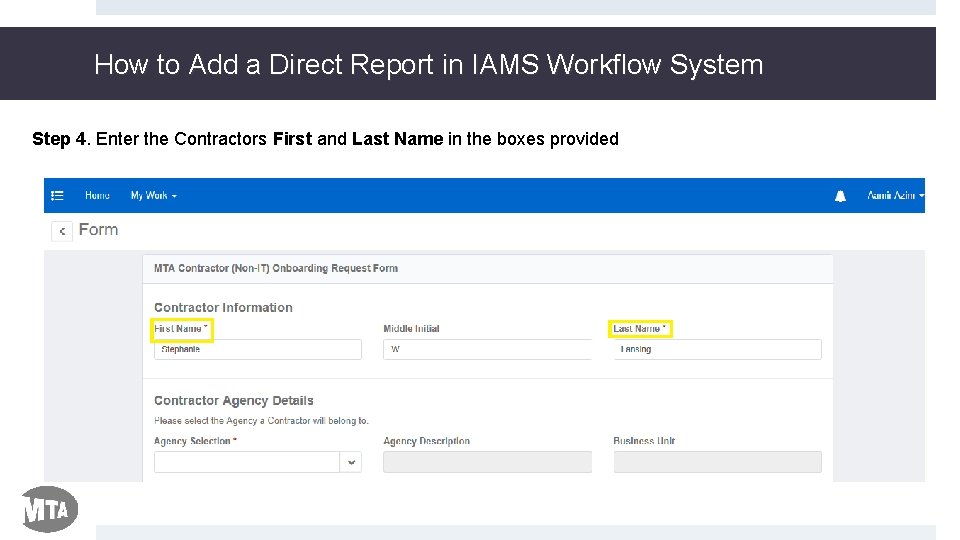Open the Agency Selection combo box
960x540 pixels.
click(258, 462)
